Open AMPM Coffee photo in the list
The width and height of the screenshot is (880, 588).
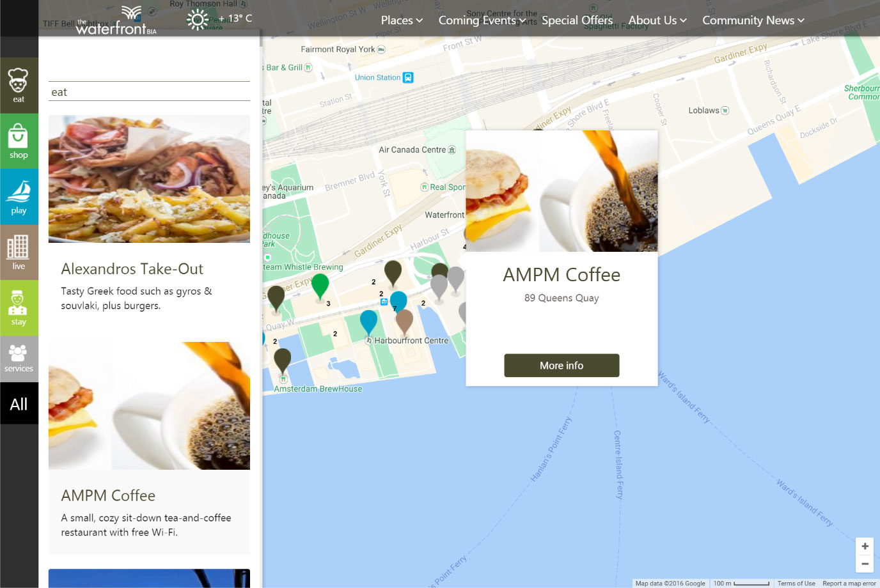[149, 406]
